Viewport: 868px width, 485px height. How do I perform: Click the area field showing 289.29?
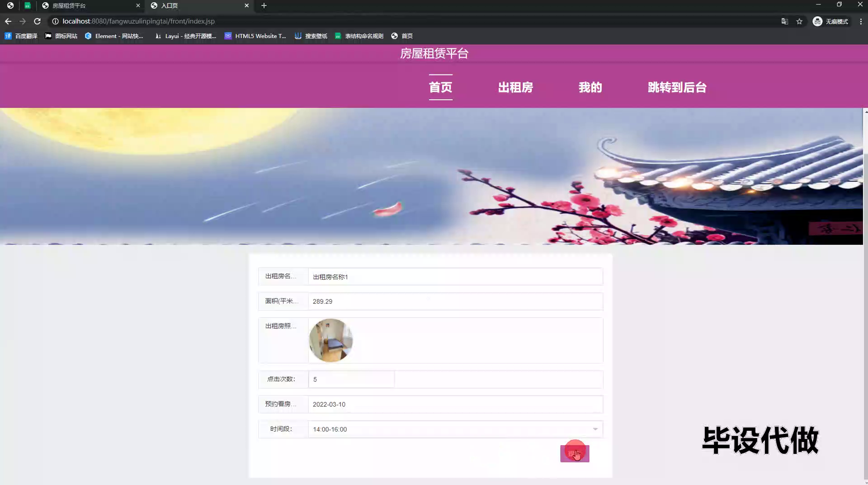tap(455, 301)
